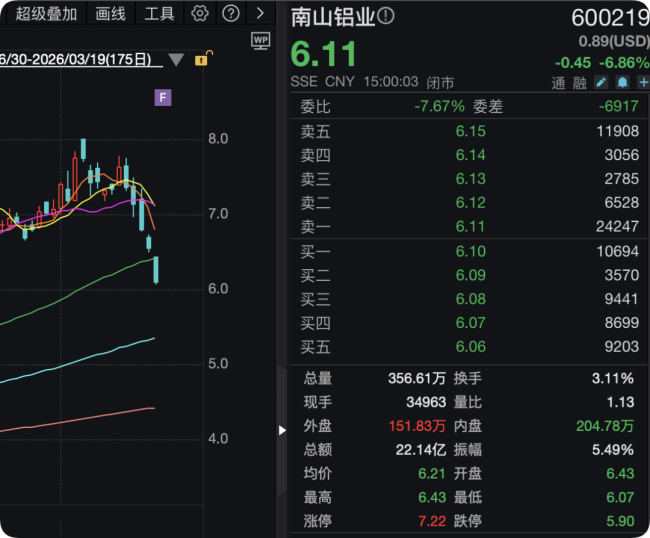Click the 卖二 price 6.12

(471, 203)
